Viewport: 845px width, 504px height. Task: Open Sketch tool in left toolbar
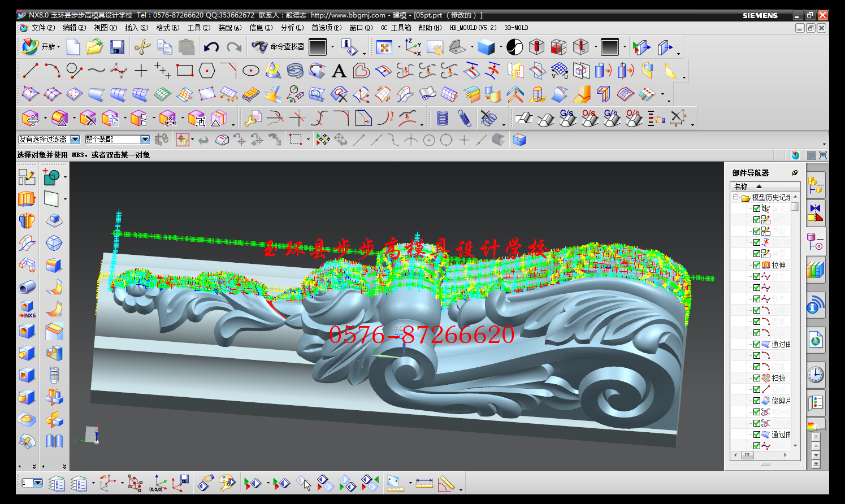pos(27,177)
